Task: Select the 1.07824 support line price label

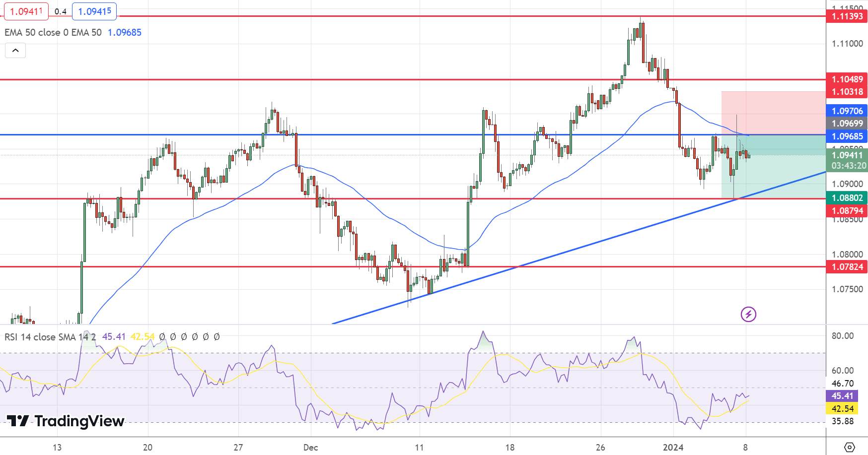Action: [847, 267]
